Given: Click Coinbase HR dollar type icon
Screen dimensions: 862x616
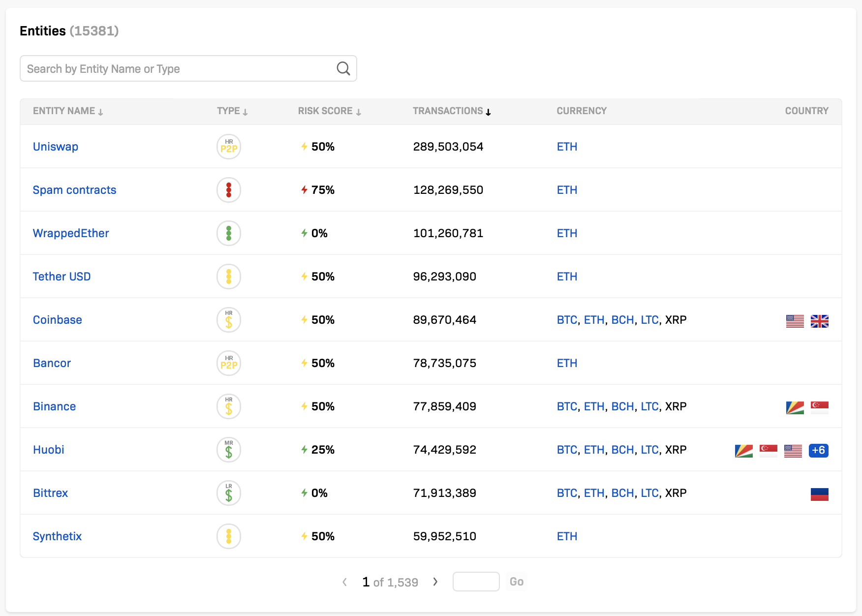Looking at the screenshot, I should coord(229,320).
